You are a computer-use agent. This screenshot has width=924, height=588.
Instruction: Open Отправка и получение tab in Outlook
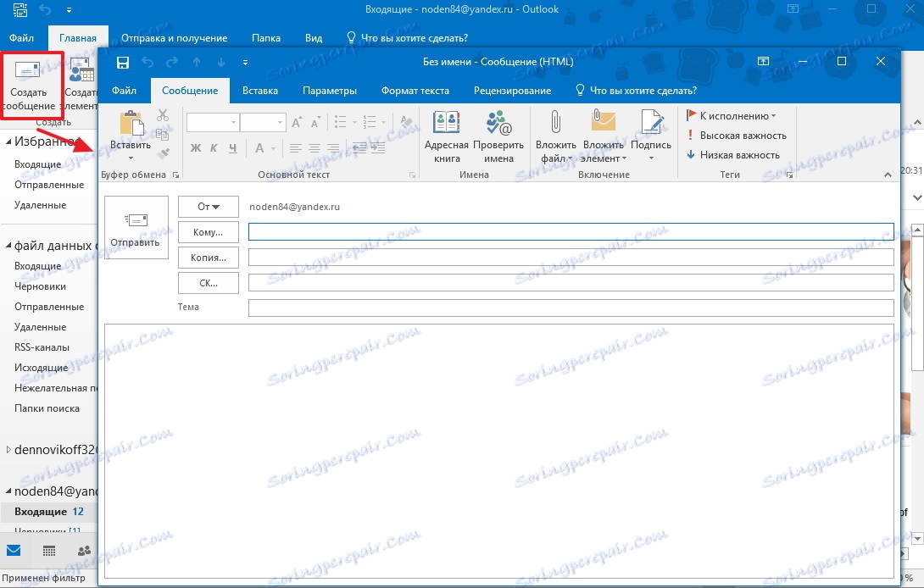pos(175,38)
